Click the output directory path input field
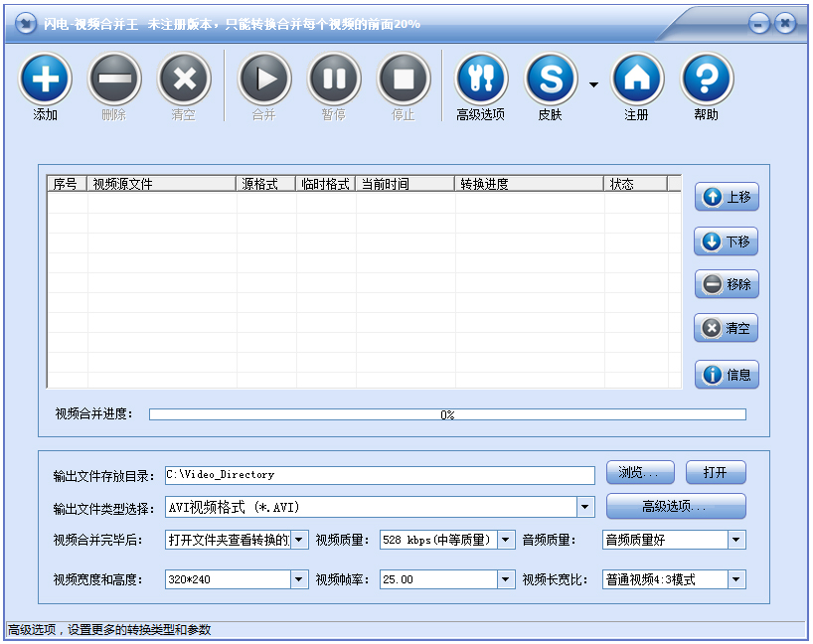The height and width of the screenshot is (644, 813). (379, 474)
